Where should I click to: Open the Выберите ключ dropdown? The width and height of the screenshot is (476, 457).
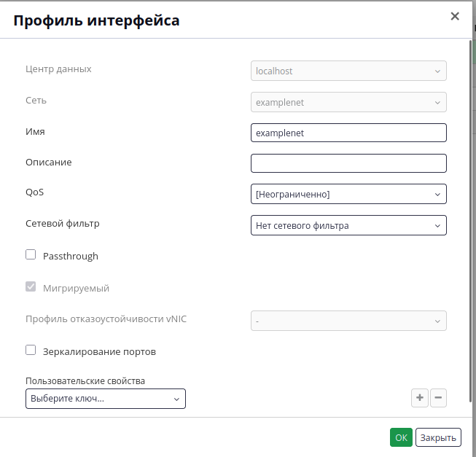[x=106, y=399]
